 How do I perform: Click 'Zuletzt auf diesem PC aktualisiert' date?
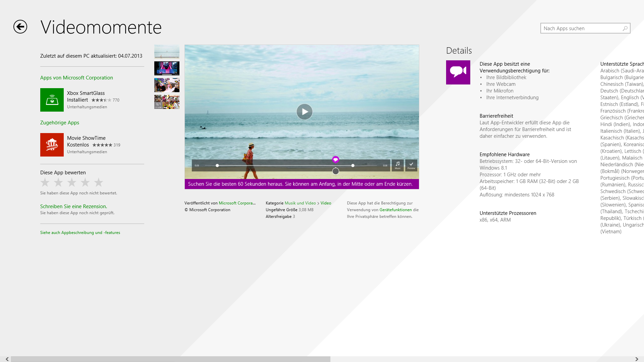(91, 56)
